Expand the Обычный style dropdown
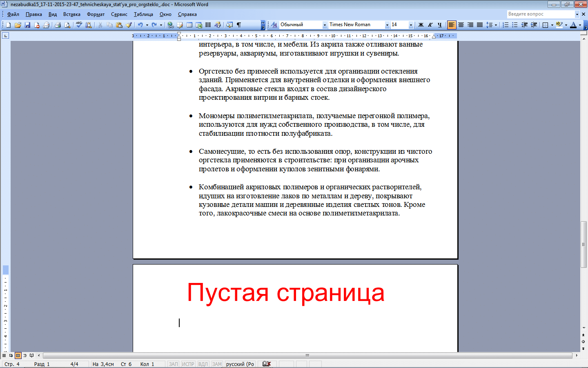This screenshot has height=368, width=588. [325, 25]
